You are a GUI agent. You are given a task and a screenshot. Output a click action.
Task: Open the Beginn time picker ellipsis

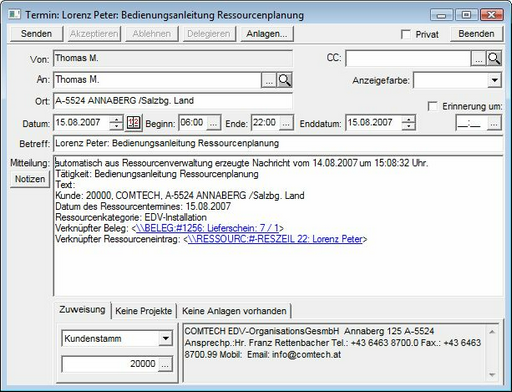pos(213,123)
